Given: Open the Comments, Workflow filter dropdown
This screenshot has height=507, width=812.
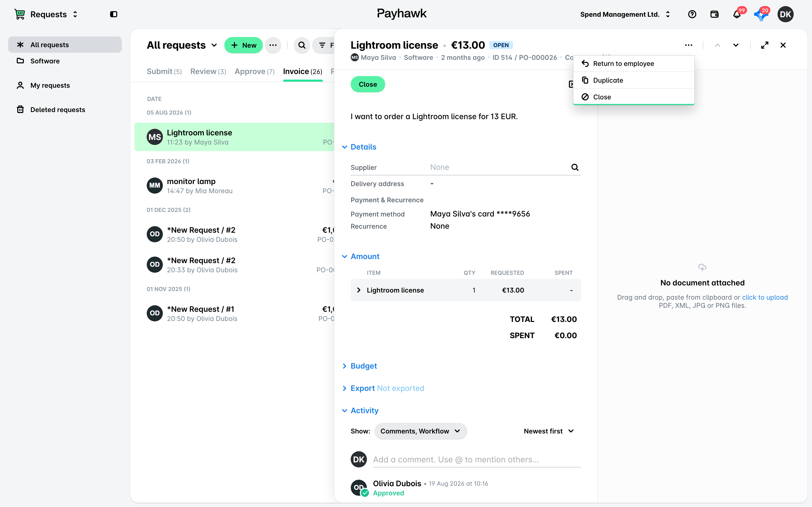Looking at the screenshot, I should (420, 431).
